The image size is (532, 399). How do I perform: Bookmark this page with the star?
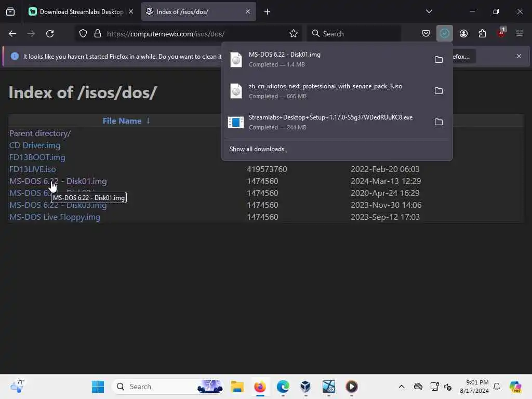click(294, 34)
